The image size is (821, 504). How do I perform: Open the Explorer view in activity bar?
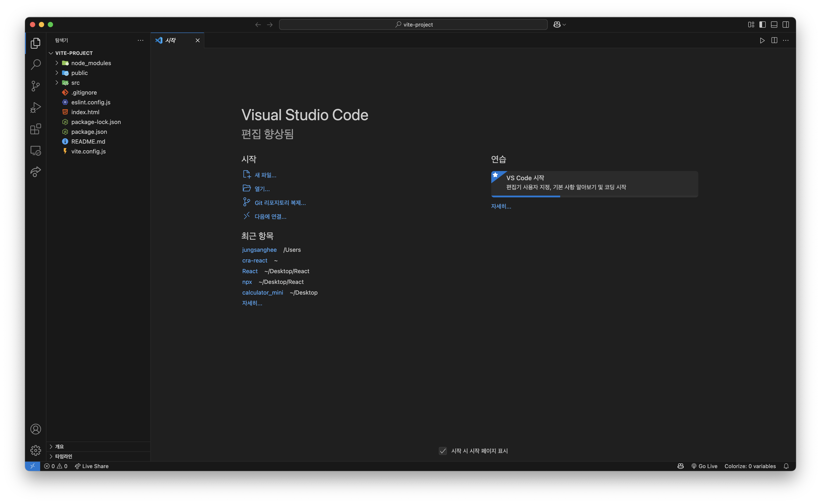click(x=36, y=43)
